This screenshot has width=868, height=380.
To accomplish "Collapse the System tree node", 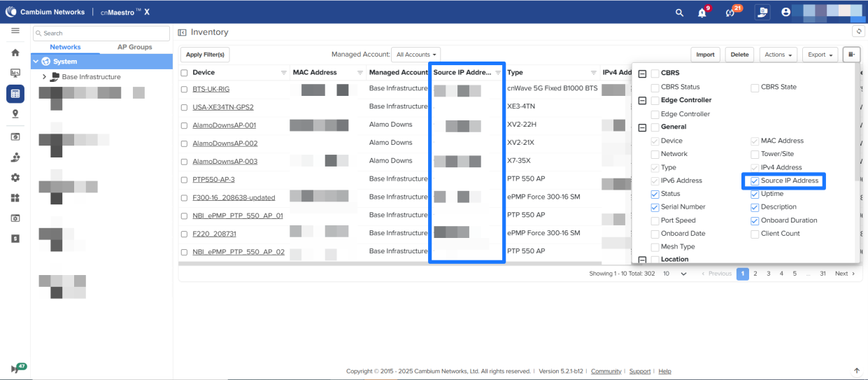I will point(36,62).
